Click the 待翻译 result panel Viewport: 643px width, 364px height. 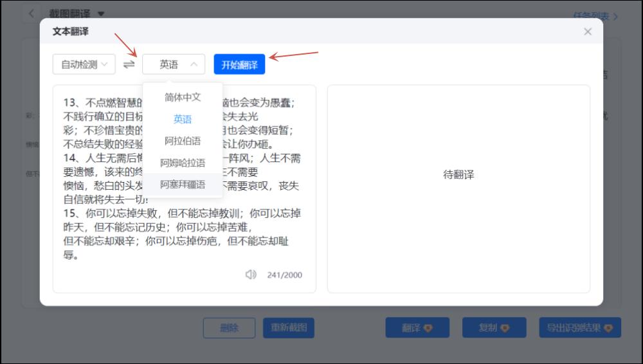click(458, 189)
